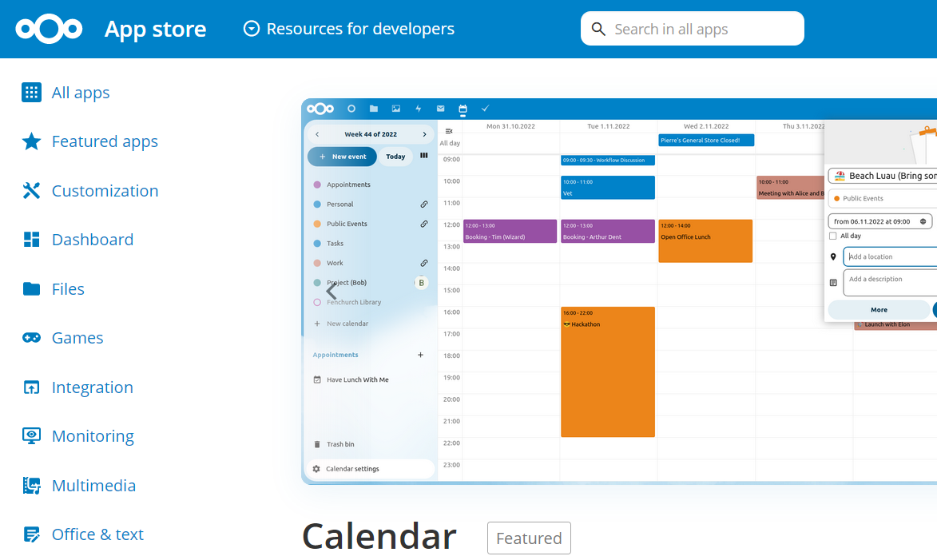Click the Featured badge next to Calendar
Viewport: 937px width, 560px height.
(x=529, y=538)
